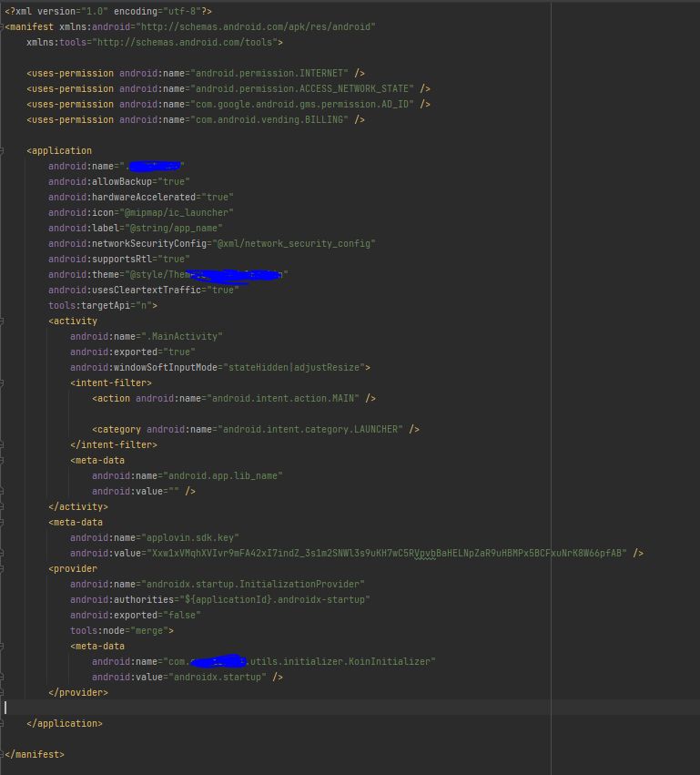Click the closing intent-filter tag
Screen dimensions: 700x775
[x=114, y=444]
